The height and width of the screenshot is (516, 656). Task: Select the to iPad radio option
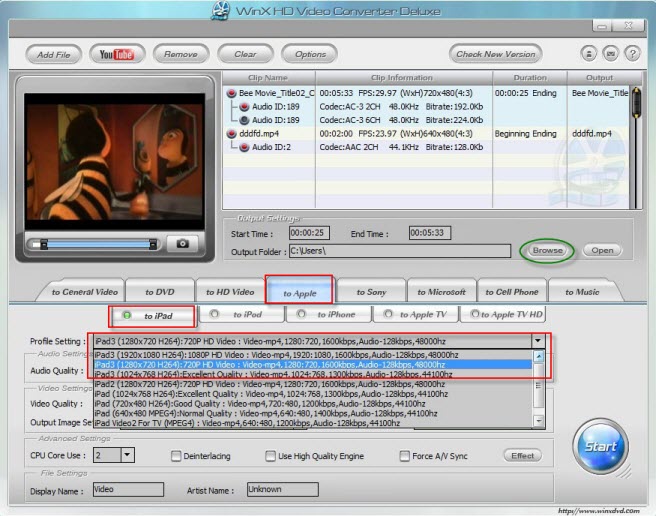click(127, 315)
